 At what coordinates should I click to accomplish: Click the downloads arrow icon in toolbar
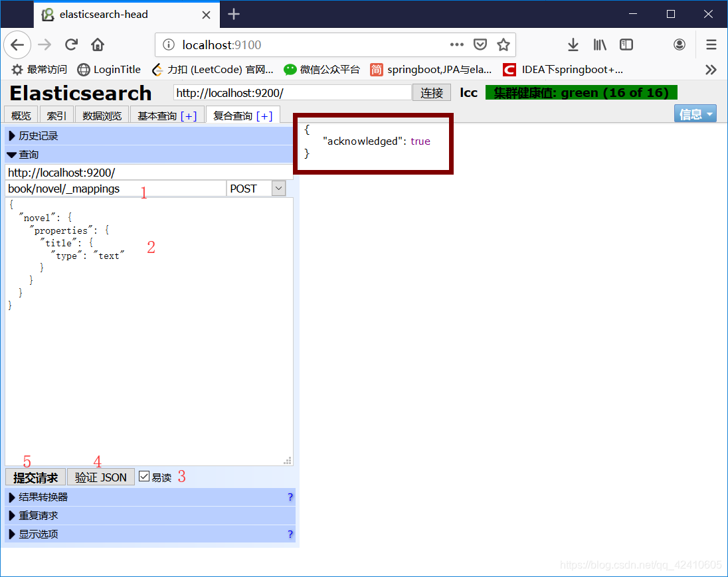click(573, 44)
